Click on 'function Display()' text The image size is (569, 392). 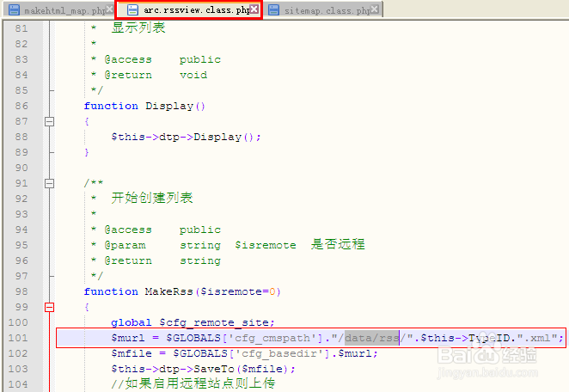(144, 106)
